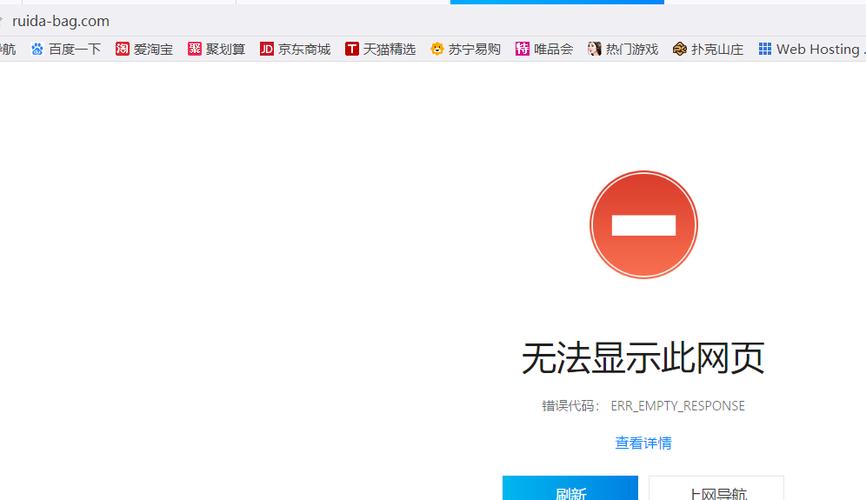The height and width of the screenshot is (500, 866).
Task: Click the blue 刷新 refresh button
Action: tap(570, 488)
